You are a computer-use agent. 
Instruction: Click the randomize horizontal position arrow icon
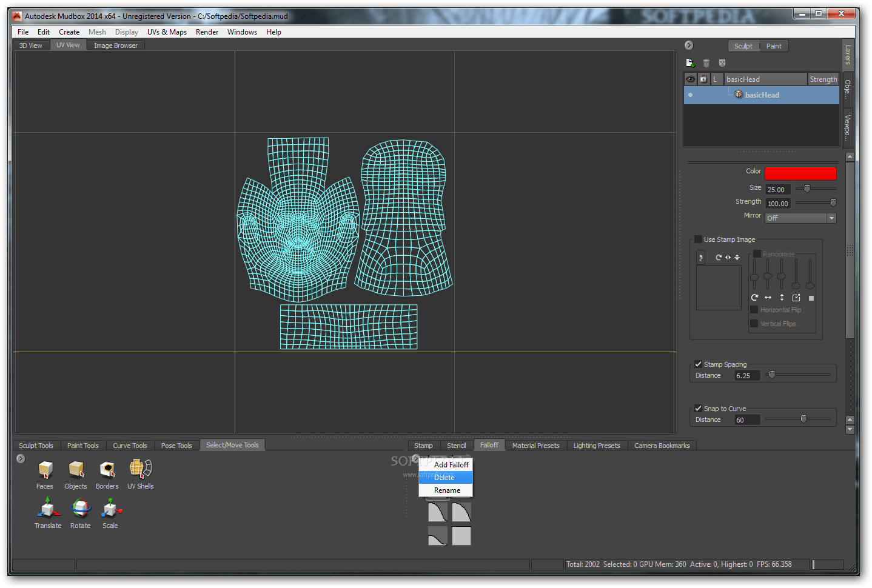pyautogui.click(x=768, y=298)
